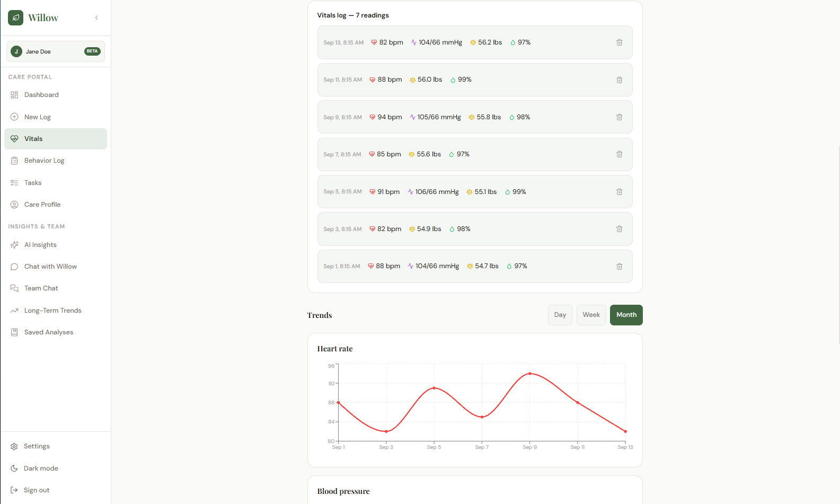This screenshot has width=840, height=504.
Task: Click the Tasks checklist icon
Action: (x=14, y=183)
